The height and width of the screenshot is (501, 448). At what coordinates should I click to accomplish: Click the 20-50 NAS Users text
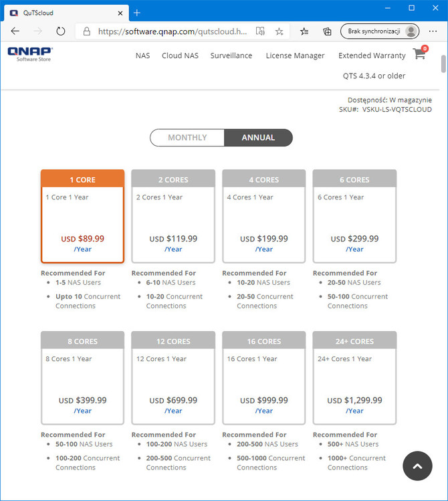(354, 282)
